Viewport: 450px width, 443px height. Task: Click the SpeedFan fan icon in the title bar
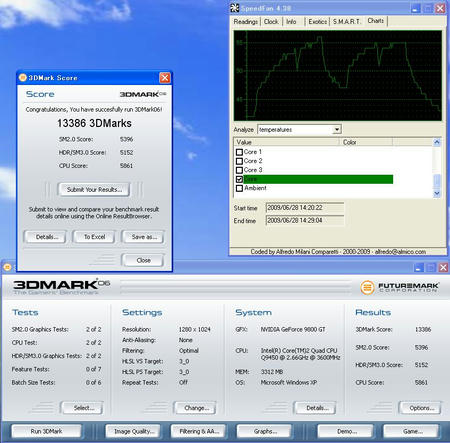click(235, 8)
